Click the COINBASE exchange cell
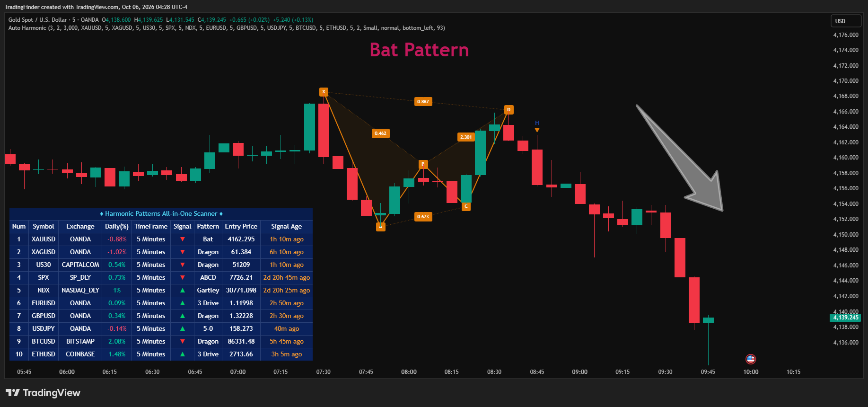 coord(80,354)
